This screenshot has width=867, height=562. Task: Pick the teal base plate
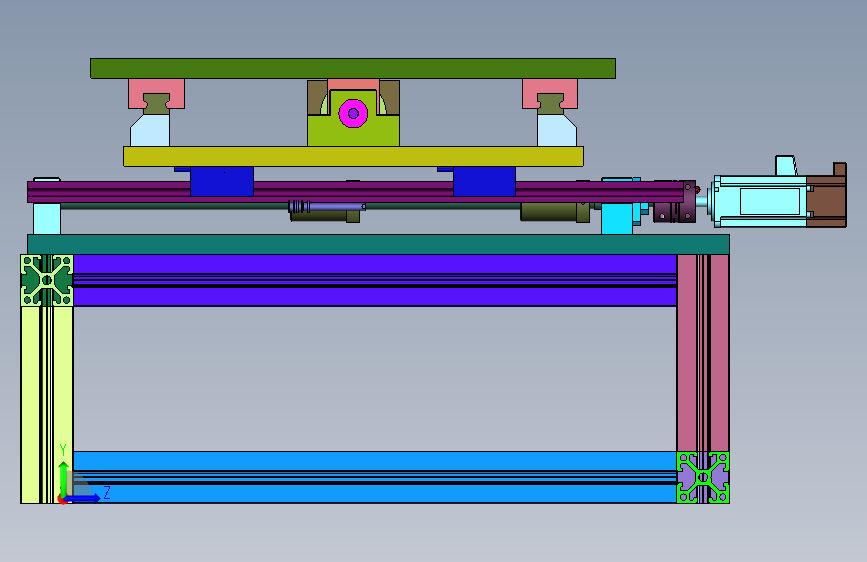pos(378,244)
